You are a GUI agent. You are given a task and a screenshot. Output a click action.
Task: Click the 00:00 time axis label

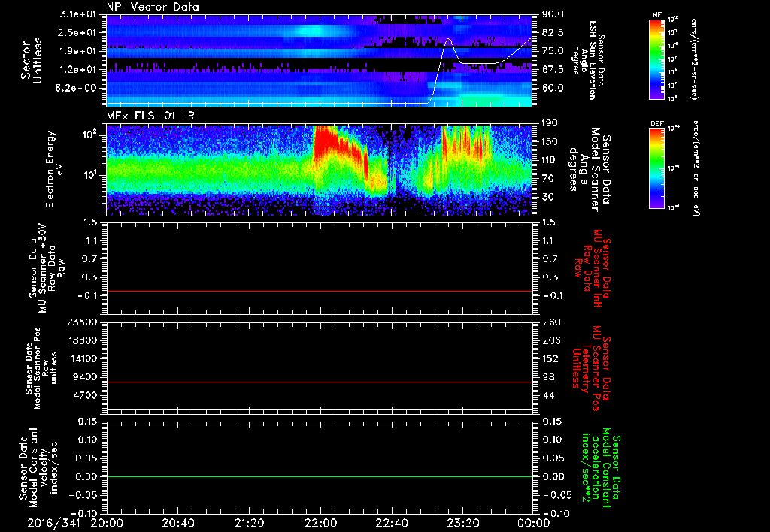(533, 522)
